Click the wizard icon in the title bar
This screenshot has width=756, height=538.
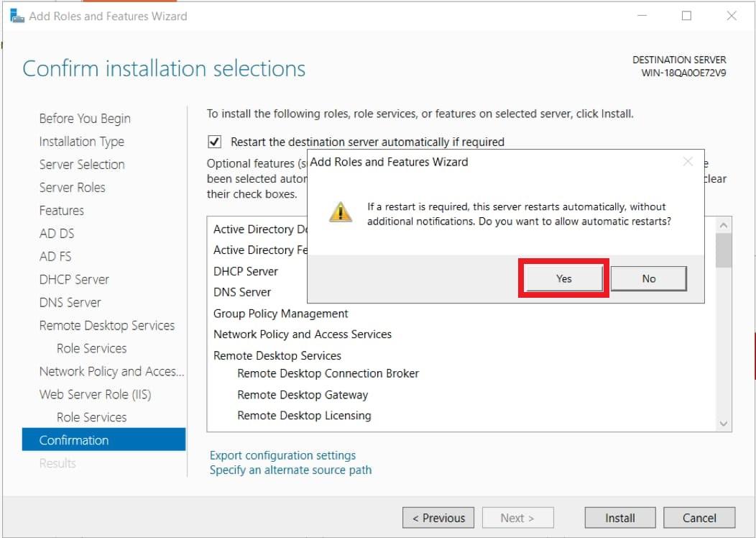coord(17,15)
